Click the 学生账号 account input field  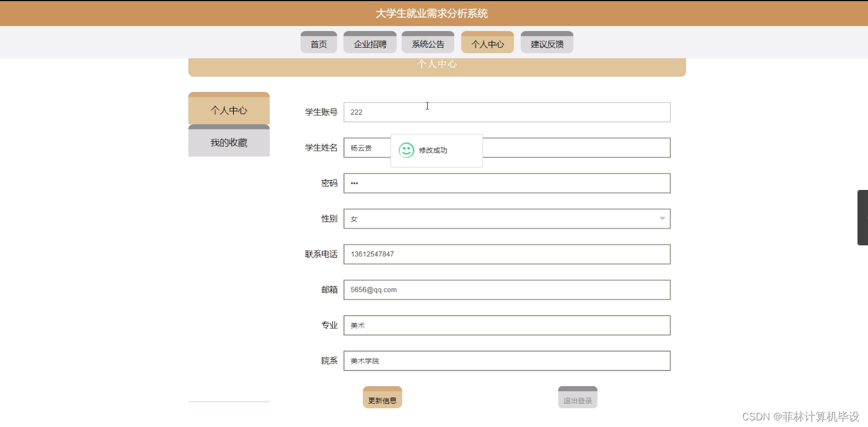(507, 112)
